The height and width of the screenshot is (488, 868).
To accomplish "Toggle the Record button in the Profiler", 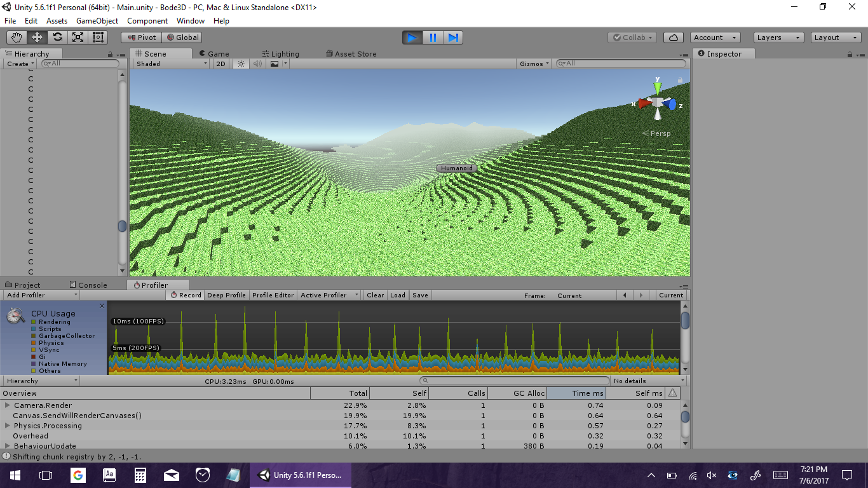I will coord(186,295).
